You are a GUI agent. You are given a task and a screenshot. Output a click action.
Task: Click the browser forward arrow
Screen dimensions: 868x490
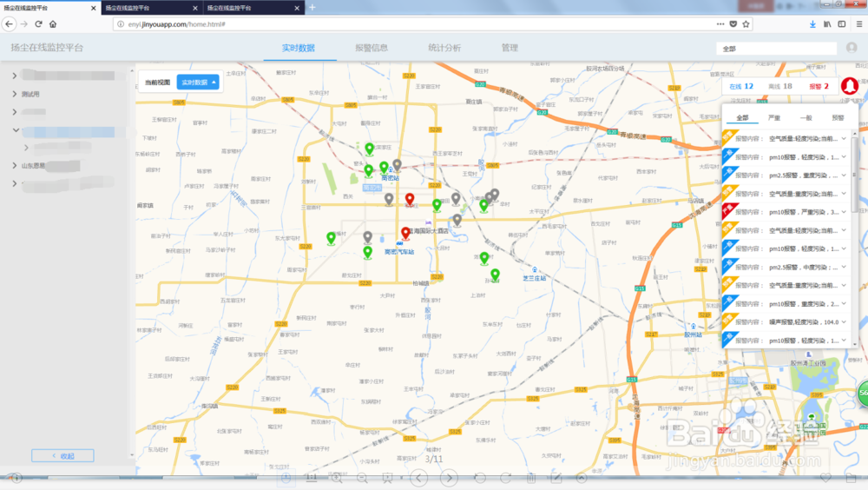pos(23,23)
